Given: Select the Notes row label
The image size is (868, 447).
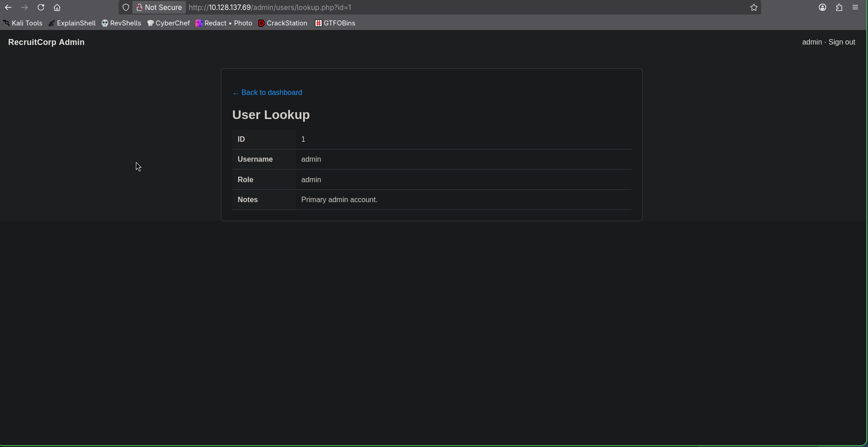Looking at the screenshot, I should coord(248,200).
